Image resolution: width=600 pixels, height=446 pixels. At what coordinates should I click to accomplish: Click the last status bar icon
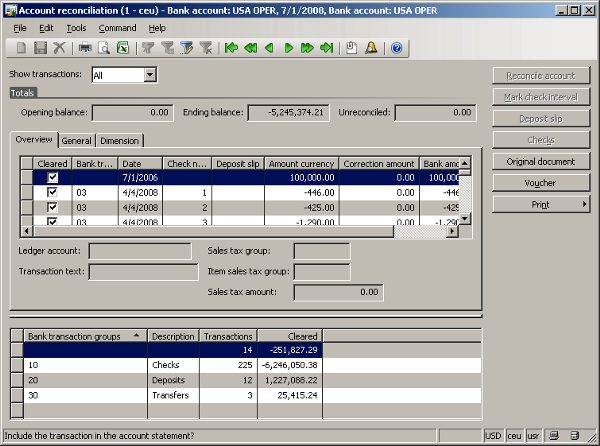(x=575, y=436)
